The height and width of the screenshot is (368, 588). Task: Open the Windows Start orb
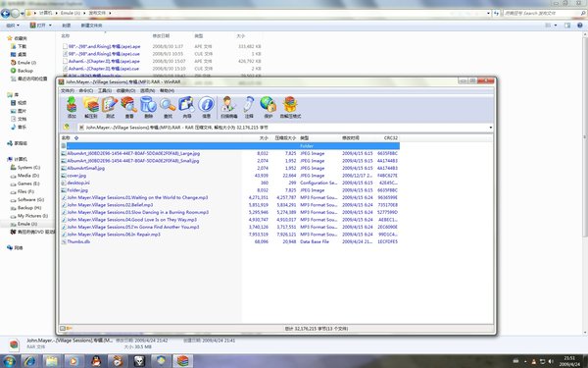click(x=9, y=361)
